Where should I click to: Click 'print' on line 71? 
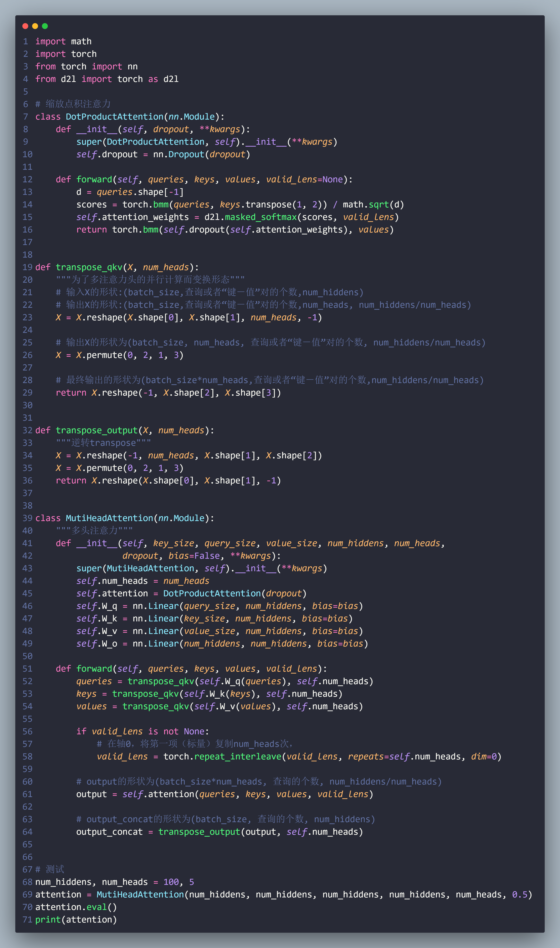coord(48,920)
